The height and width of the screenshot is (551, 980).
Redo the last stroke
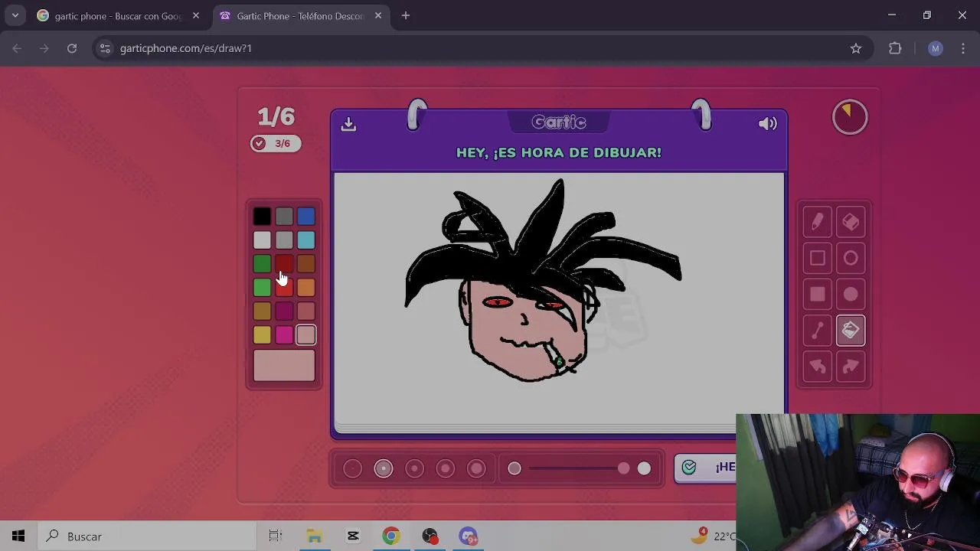click(x=851, y=367)
